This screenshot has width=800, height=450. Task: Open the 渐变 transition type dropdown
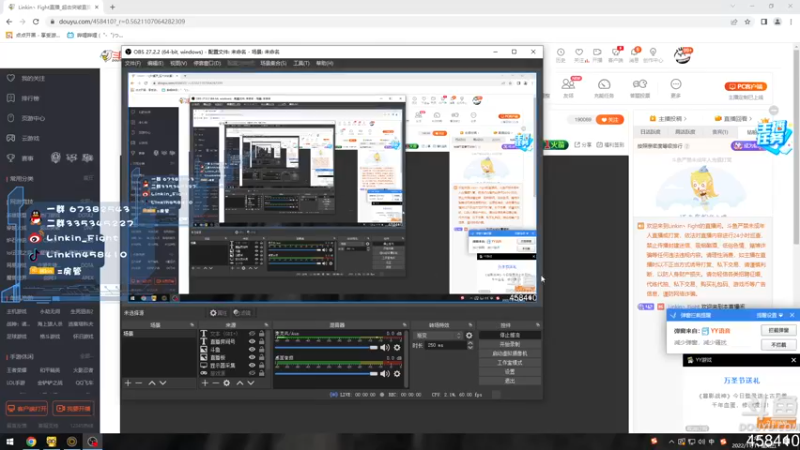point(438,335)
